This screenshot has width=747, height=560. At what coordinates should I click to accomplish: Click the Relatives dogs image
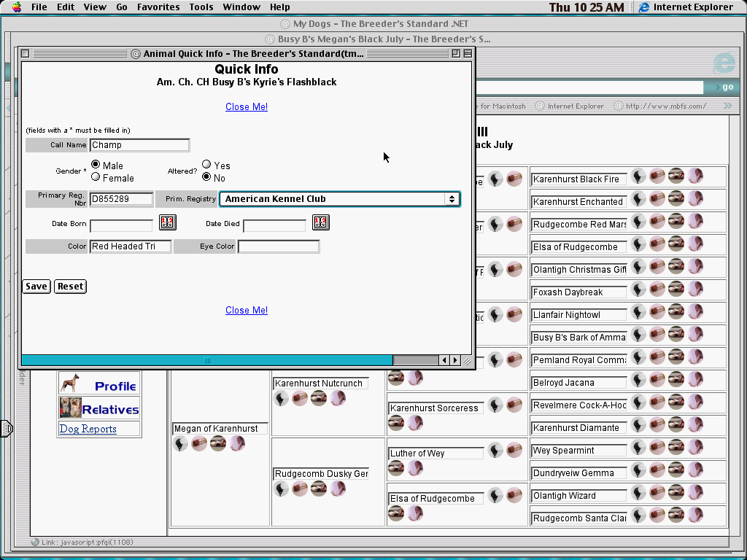click(71, 408)
